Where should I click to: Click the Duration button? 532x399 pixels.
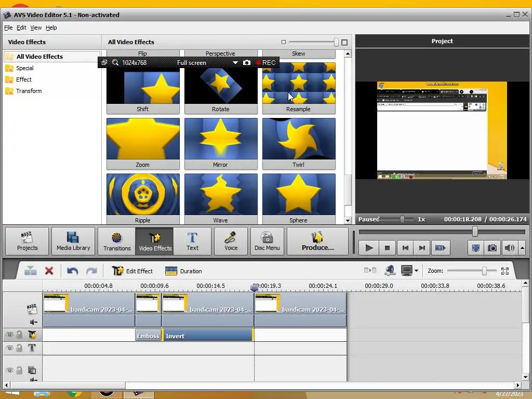[x=183, y=271]
